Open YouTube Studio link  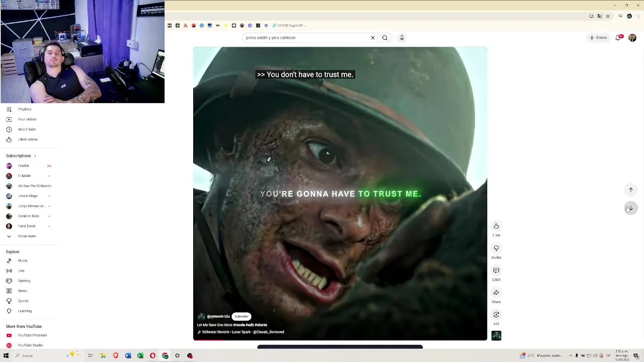pos(30,345)
